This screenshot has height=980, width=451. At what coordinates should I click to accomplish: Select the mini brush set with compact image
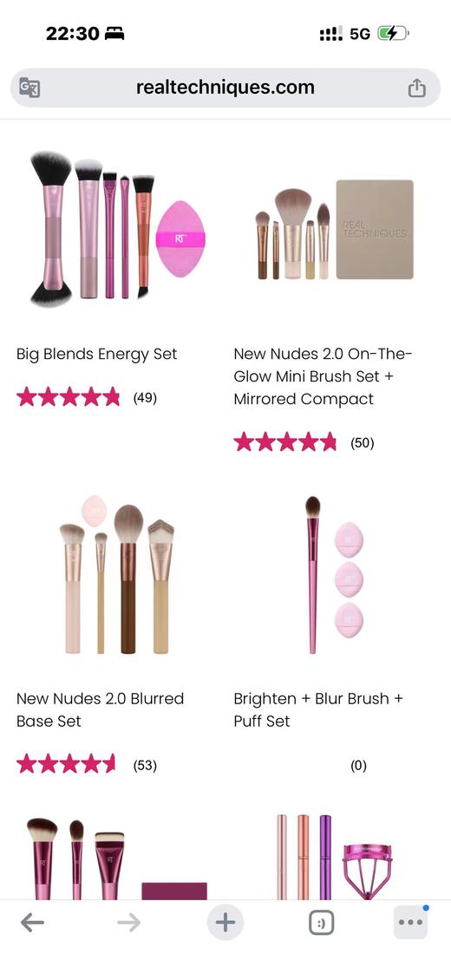[334, 230]
